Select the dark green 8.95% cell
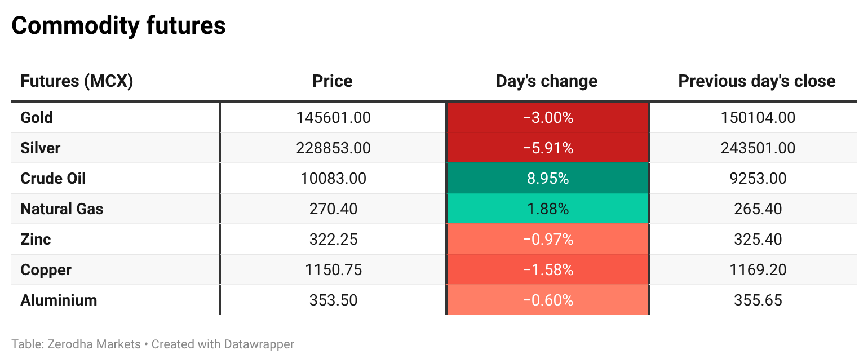868x363 pixels. 548,179
